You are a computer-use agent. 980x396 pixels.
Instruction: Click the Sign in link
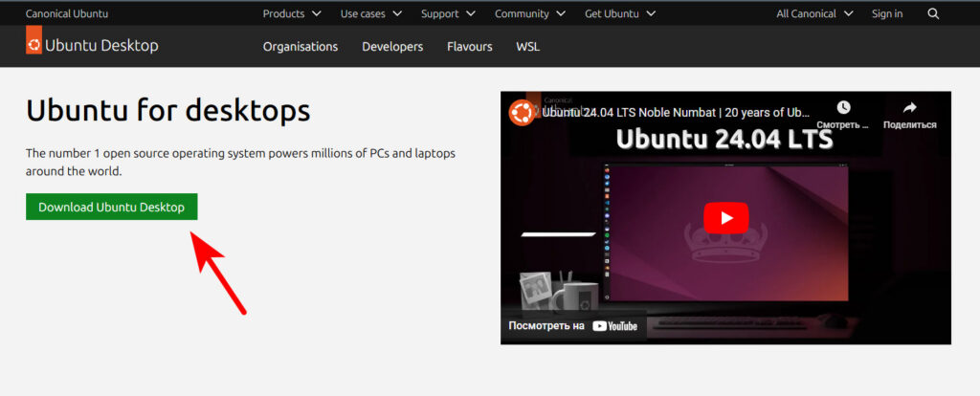(x=887, y=13)
